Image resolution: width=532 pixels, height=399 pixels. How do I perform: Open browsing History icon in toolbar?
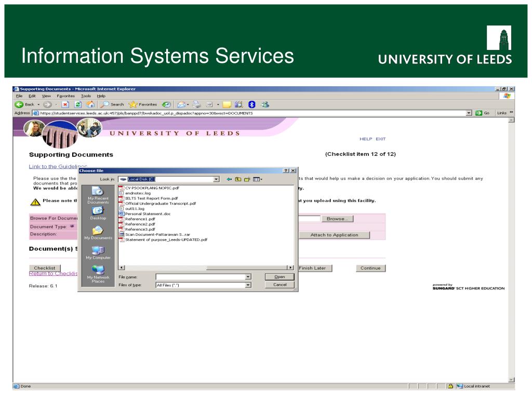tap(166, 104)
